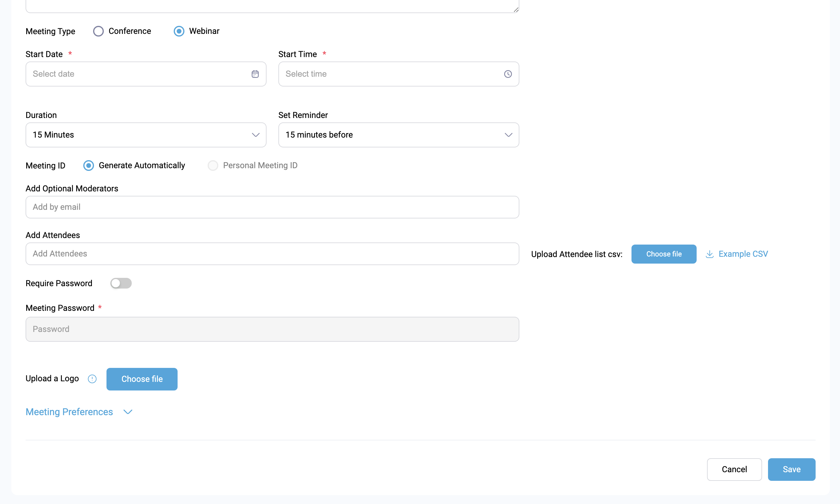
Task: Select the Conference meeting type
Action: click(98, 31)
